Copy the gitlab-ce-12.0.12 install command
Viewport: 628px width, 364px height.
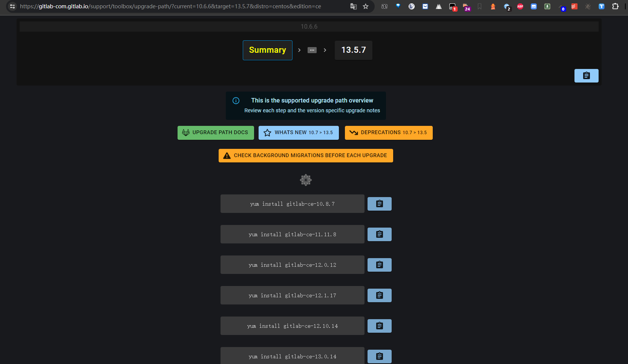pos(380,265)
